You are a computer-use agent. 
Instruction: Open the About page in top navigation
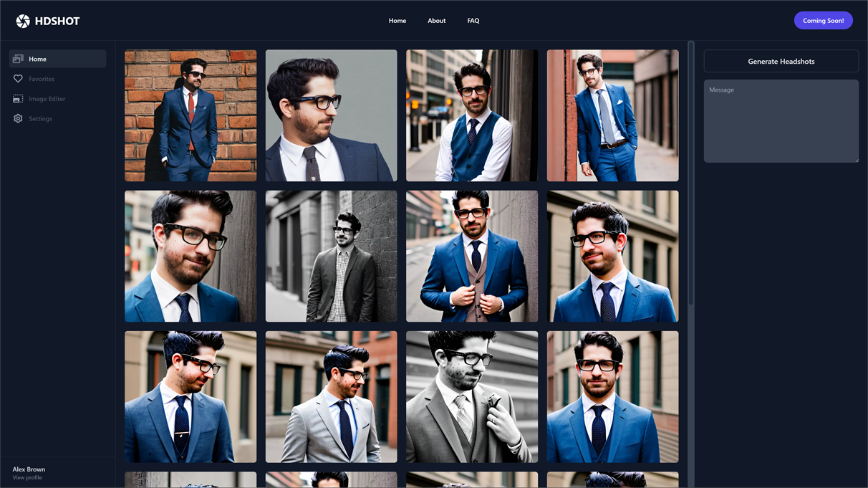click(436, 21)
